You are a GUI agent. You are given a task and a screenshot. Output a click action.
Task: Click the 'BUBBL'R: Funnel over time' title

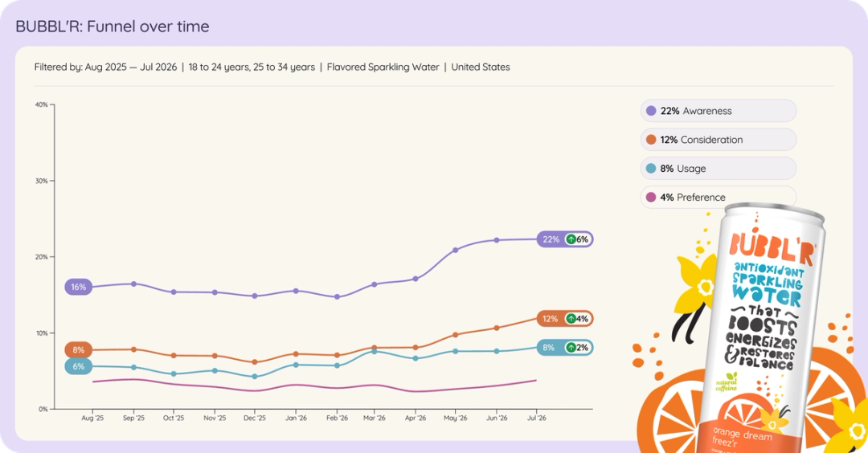(113, 27)
